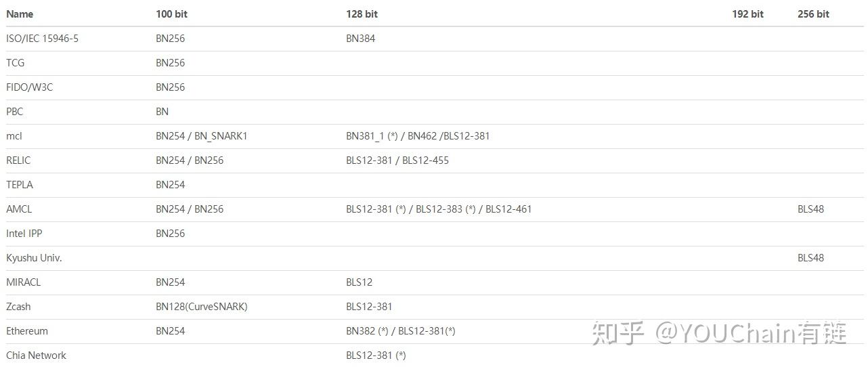Click the BN254 / BN_SNARK1 cell for mcl

pos(202,136)
